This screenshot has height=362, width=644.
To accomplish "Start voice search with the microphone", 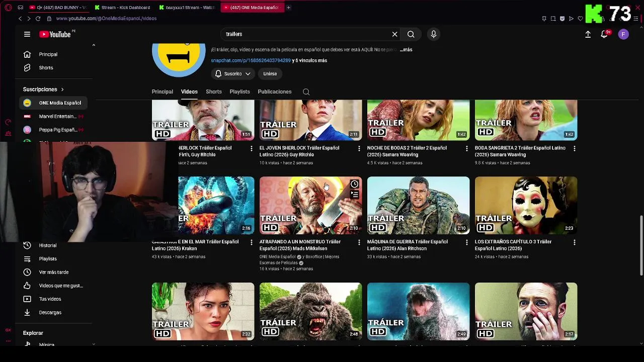I will click(x=434, y=34).
